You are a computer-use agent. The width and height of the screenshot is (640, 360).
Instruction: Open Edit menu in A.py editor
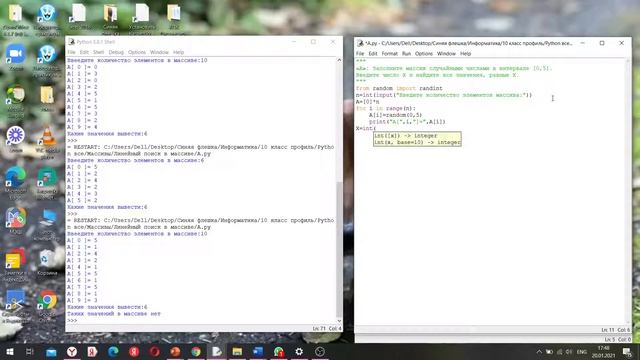(x=373, y=53)
